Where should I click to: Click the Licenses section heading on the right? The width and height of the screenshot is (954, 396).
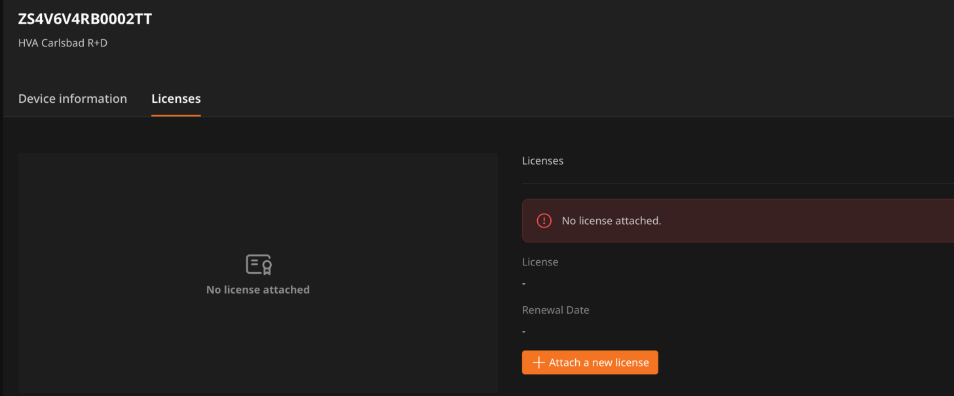(543, 161)
